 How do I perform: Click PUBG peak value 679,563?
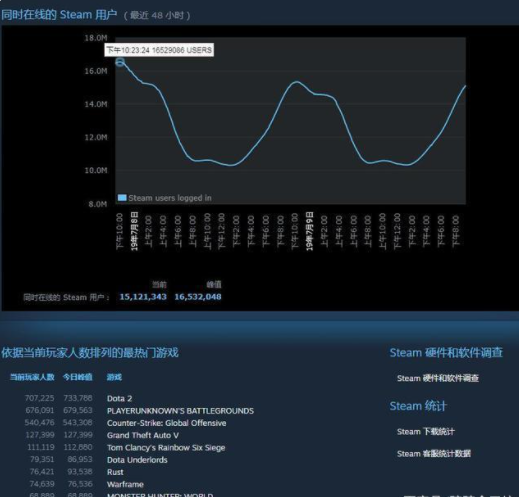point(78,410)
